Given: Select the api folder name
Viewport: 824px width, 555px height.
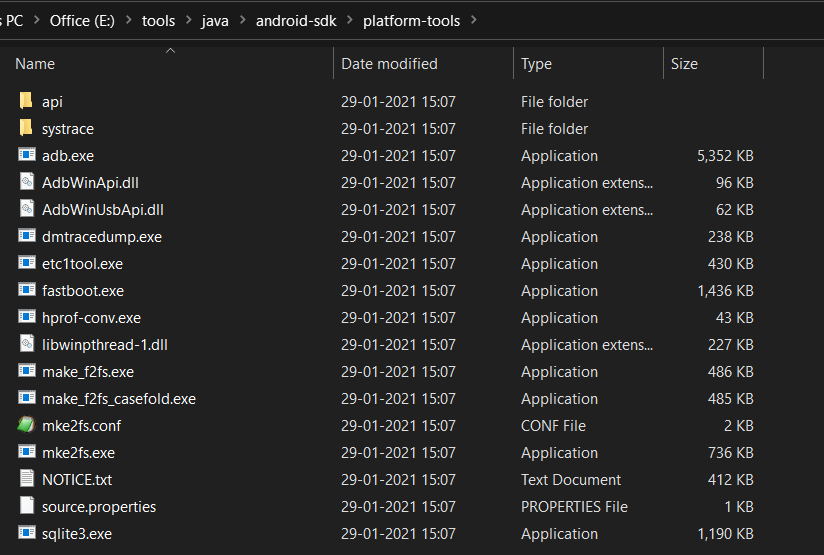Looking at the screenshot, I should coord(52,102).
